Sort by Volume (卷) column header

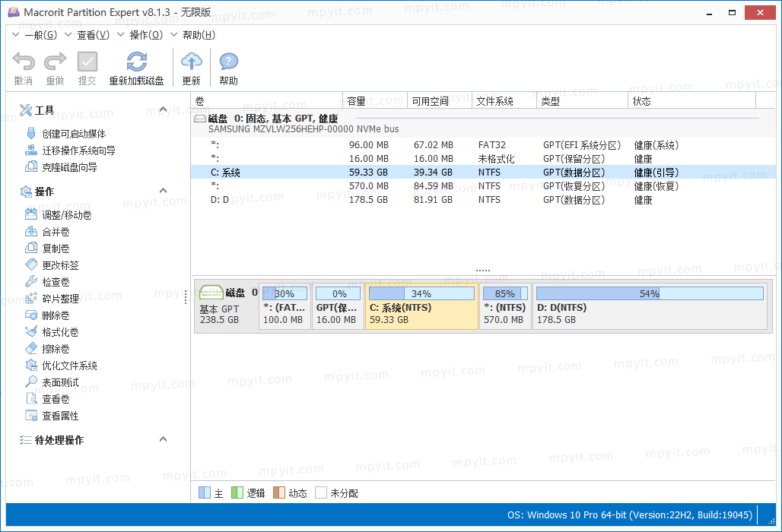coord(267,101)
